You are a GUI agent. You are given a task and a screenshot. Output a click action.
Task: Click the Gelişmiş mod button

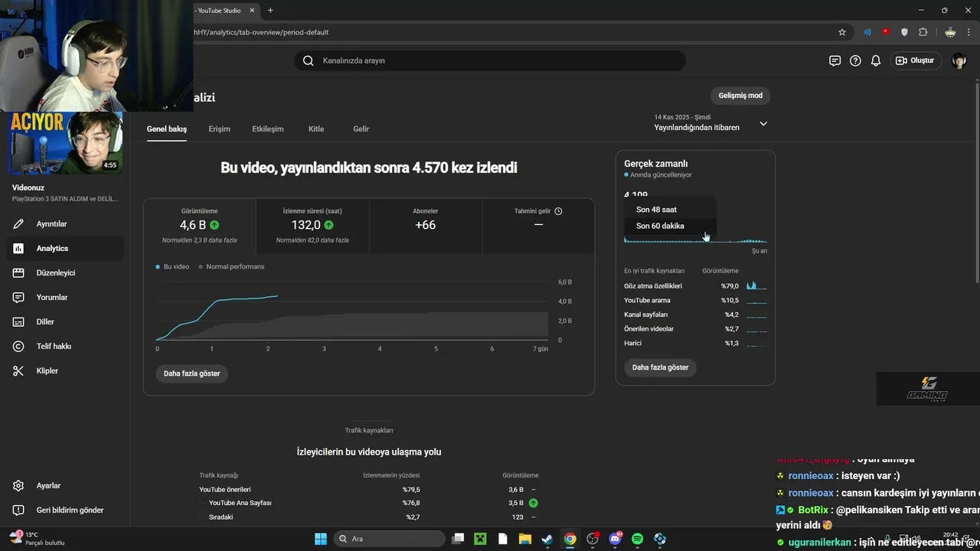click(740, 96)
